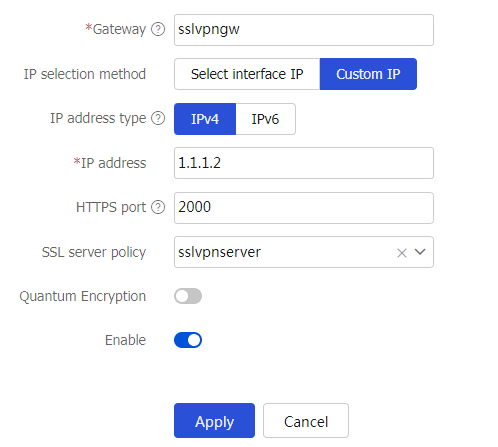Turn off the Enable switch

click(188, 340)
